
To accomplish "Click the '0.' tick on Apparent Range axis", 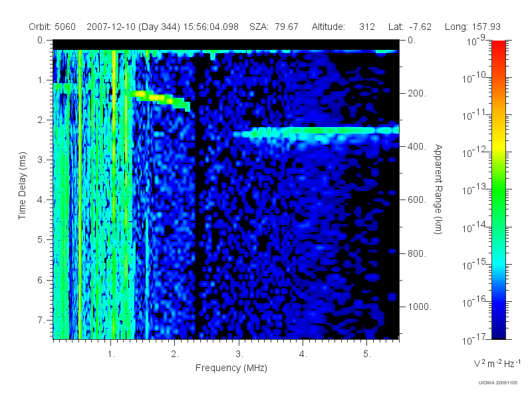I will click(x=412, y=41).
